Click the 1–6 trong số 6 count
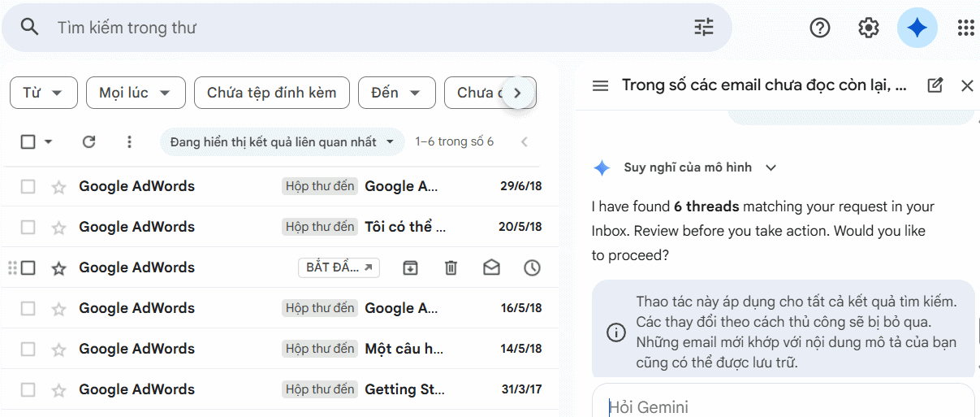 click(455, 141)
